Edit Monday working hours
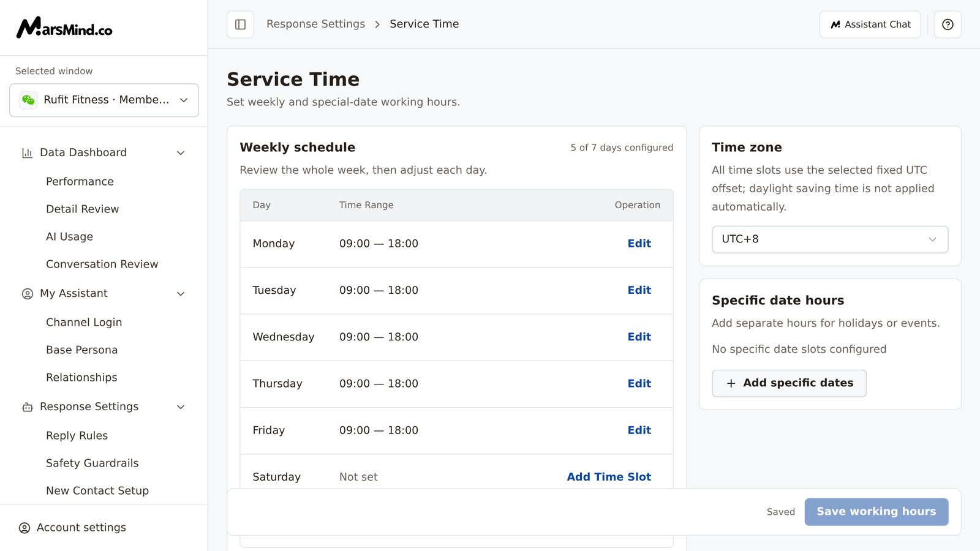The image size is (980, 551). [639, 244]
